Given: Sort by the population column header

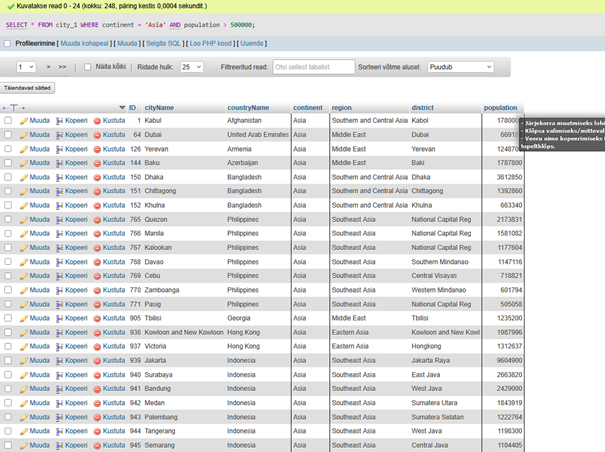Looking at the screenshot, I should [500, 107].
